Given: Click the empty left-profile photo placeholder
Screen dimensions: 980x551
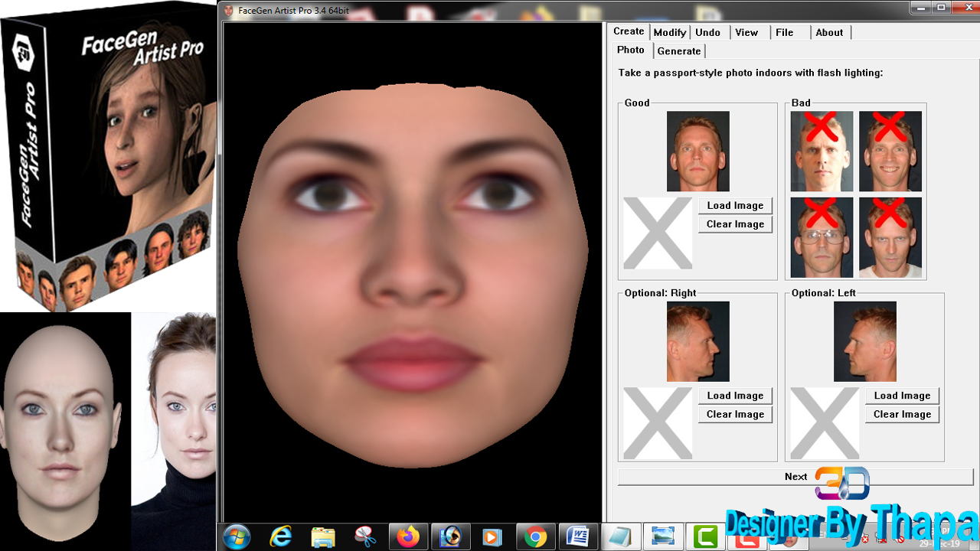Looking at the screenshot, I should click(825, 423).
